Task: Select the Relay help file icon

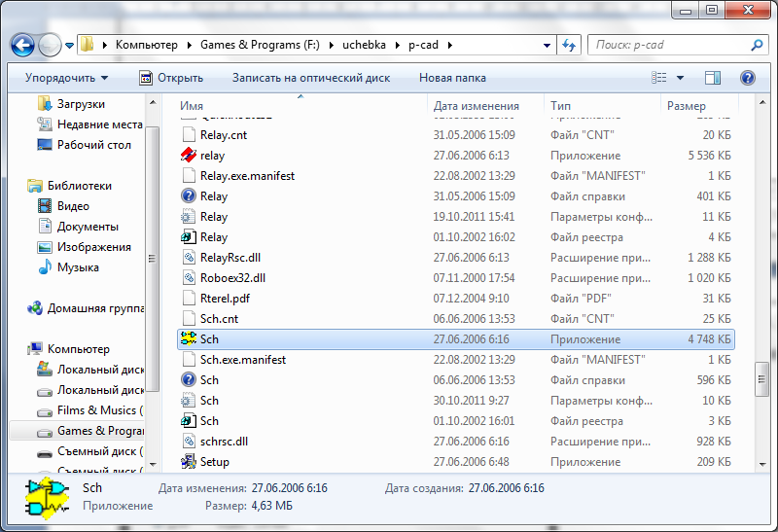Action: (x=189, y=196)
